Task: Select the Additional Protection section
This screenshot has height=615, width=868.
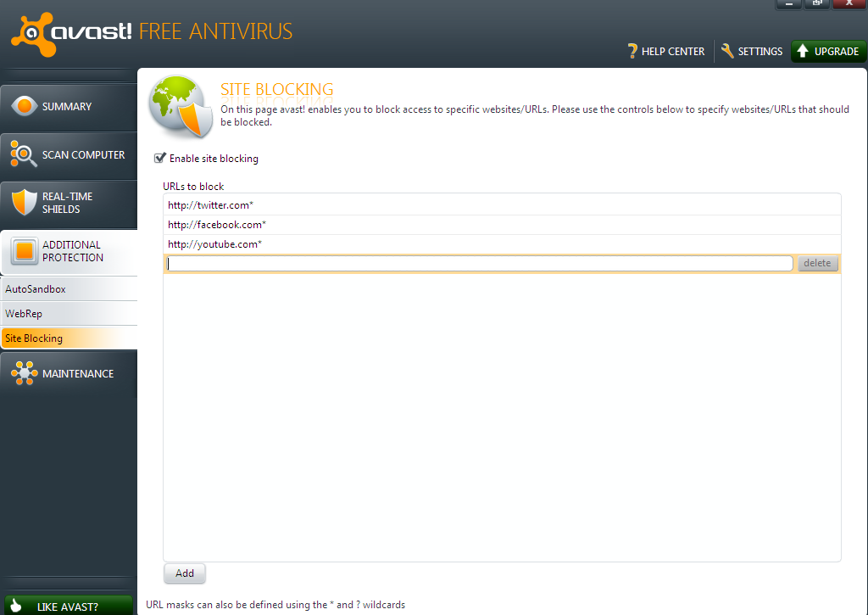Action: tap(69, 252)
